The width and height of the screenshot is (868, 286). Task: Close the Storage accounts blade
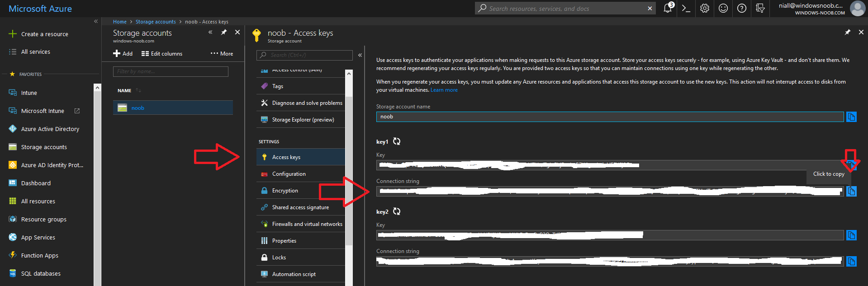point(237,32)
